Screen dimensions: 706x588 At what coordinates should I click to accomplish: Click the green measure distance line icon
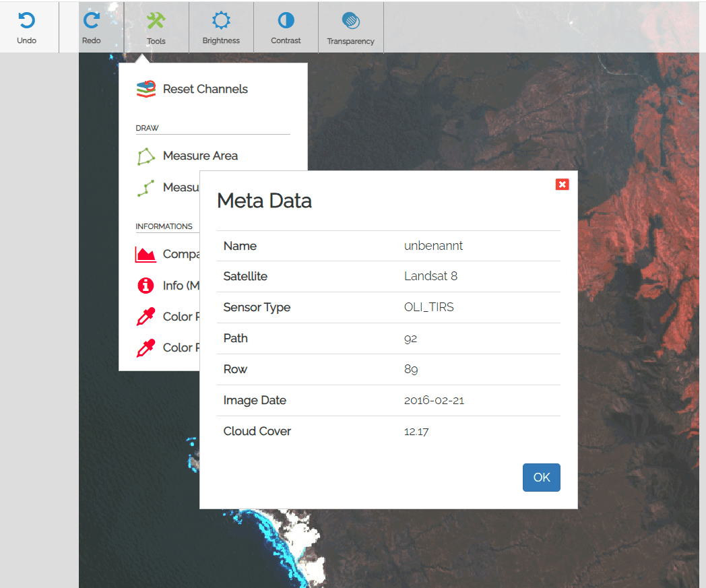click(x=146, y=188)
